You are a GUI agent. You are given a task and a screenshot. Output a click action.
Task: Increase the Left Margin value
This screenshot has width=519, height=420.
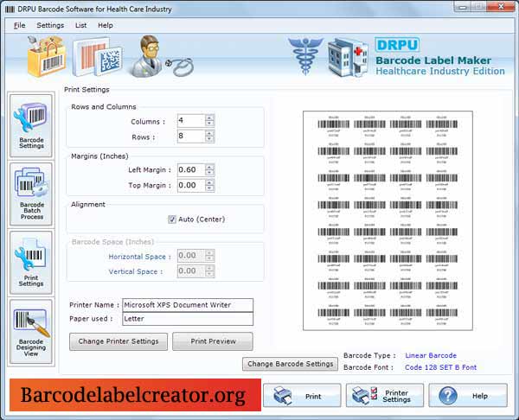[x=209, y=167]
